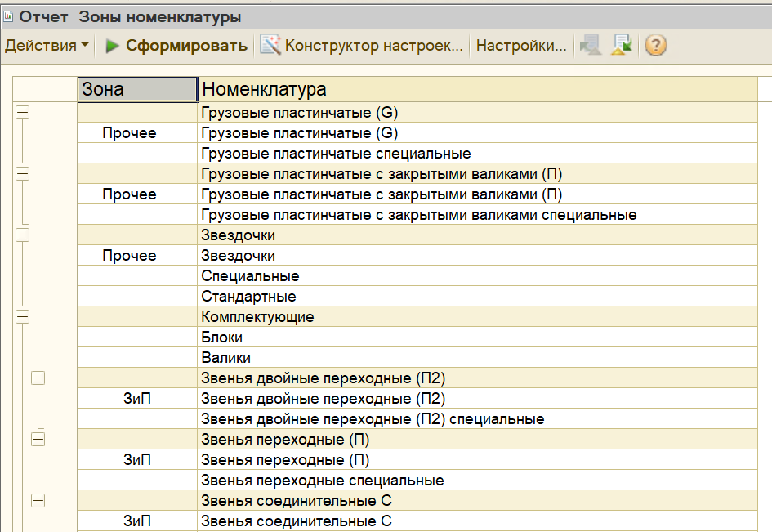Collapse the Звенья двойные переходные (П2) group
The width and height of the screenshot is (772, 532).
click(38, 378)
